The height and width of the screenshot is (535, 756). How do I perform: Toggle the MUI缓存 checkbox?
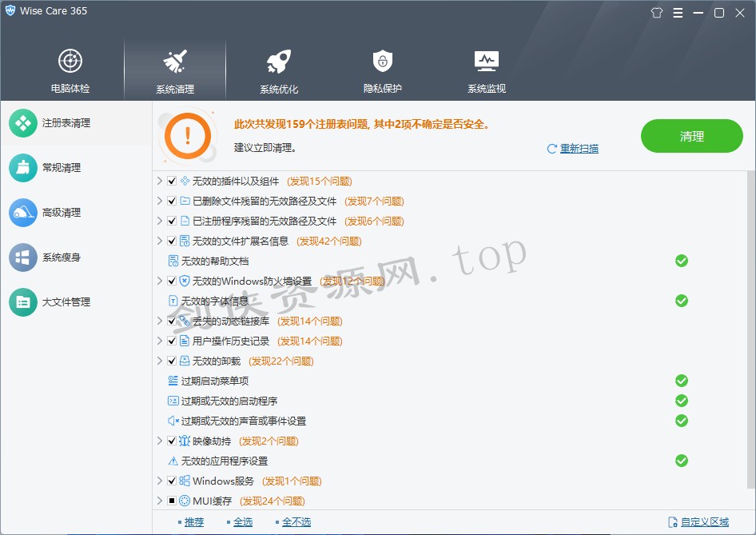point(172,501)
